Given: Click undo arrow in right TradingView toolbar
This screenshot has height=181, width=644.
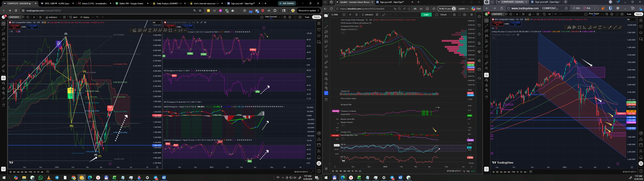Looking at the screenshot, I should 555,14.
